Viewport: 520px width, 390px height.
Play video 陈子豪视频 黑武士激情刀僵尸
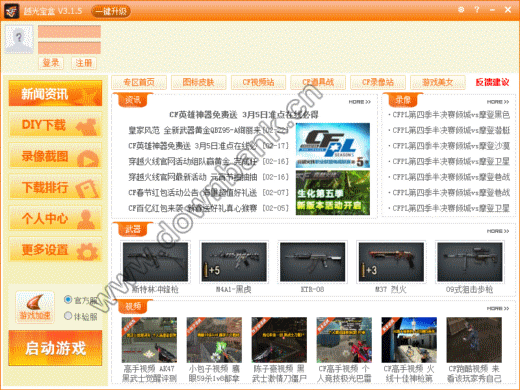(279, 340)
